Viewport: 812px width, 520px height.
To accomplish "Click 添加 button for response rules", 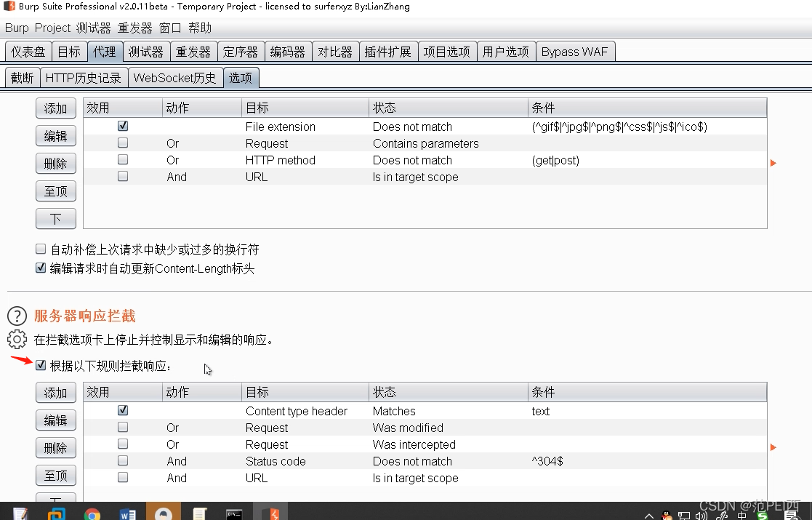I will (x=56, y=393).
